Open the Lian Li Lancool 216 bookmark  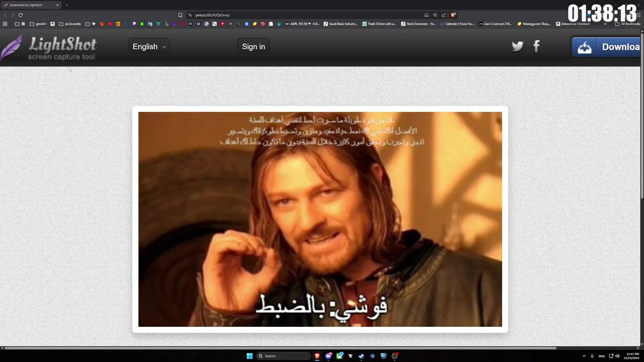(495, 24)
